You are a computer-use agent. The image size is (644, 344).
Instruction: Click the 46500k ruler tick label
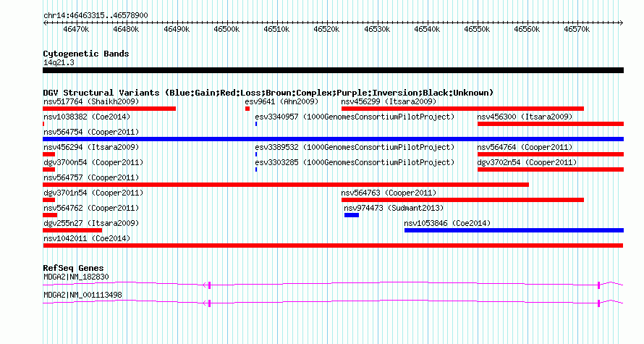[x=226, y=29]
